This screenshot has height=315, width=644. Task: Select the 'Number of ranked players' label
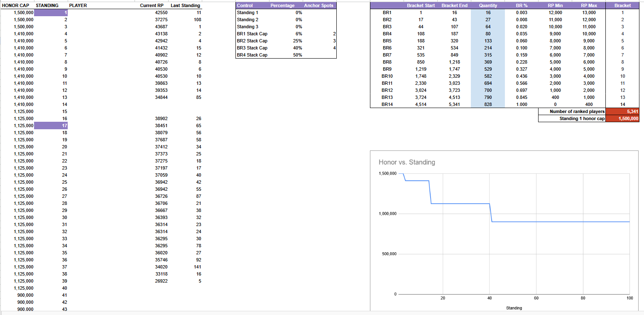tap(577, 111)
